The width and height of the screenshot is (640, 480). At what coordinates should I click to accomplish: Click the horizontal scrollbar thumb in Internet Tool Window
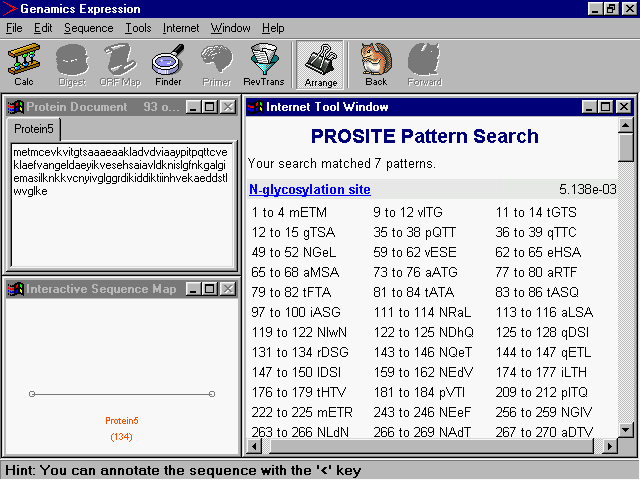point(431,446)
